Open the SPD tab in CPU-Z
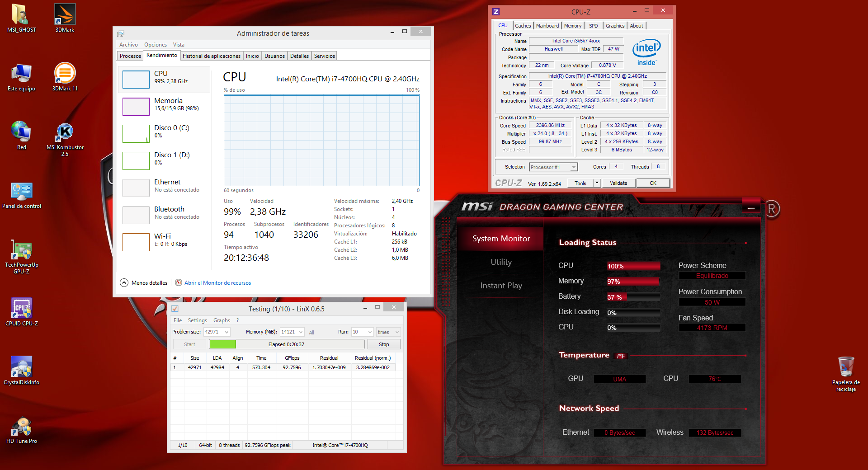 (594, 26)
